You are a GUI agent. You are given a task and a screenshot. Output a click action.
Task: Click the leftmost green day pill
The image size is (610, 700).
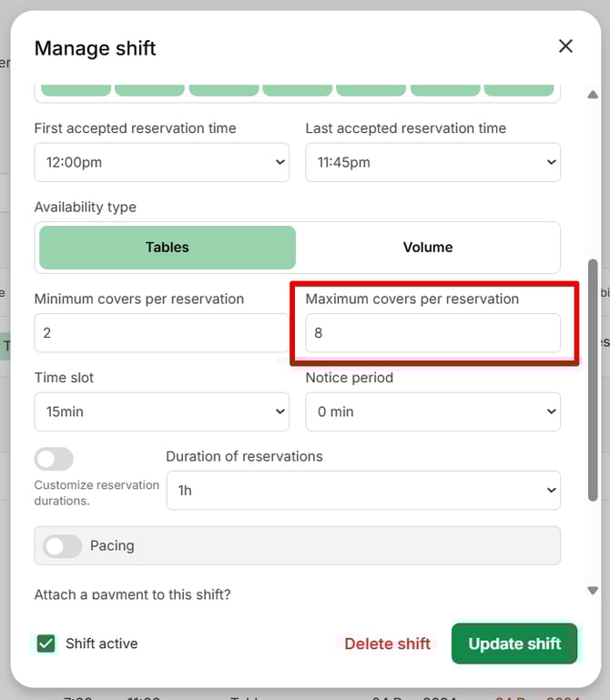pos(76,89)
